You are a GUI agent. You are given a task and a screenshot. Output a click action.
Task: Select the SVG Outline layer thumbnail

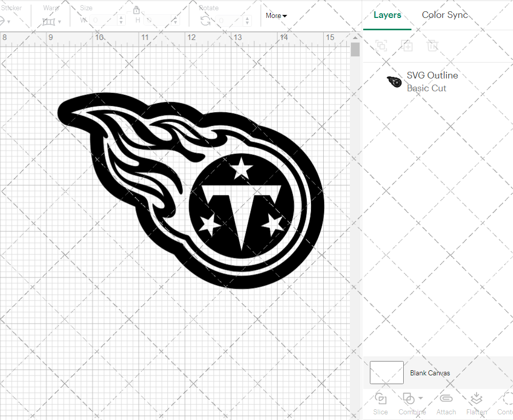394,82
